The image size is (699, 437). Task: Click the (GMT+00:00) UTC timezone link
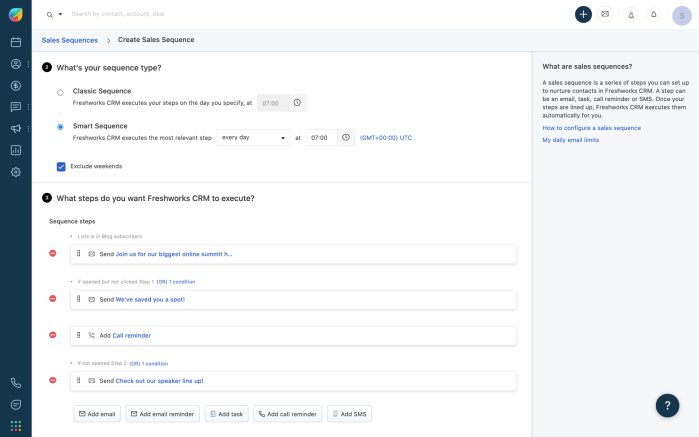386,138
